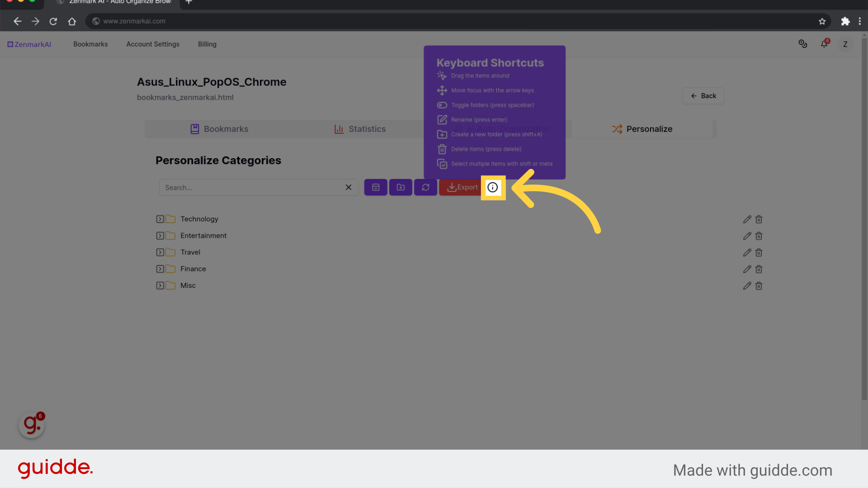Select the Entertainment category row

459,236
